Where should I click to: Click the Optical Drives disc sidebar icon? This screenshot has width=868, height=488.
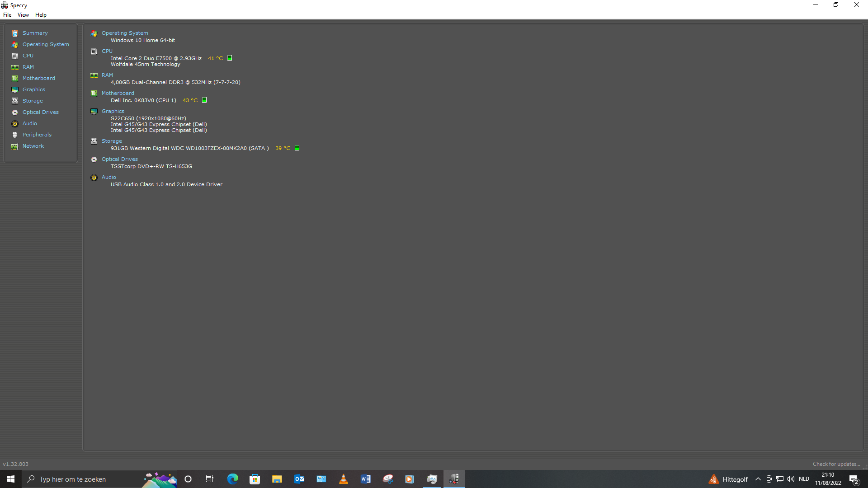(15, 112)
